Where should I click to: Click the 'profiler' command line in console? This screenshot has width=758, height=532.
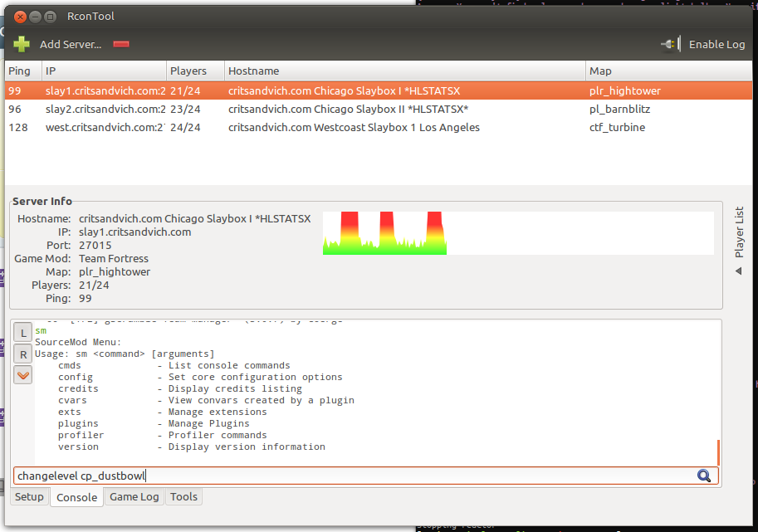[x=163, y=435]
